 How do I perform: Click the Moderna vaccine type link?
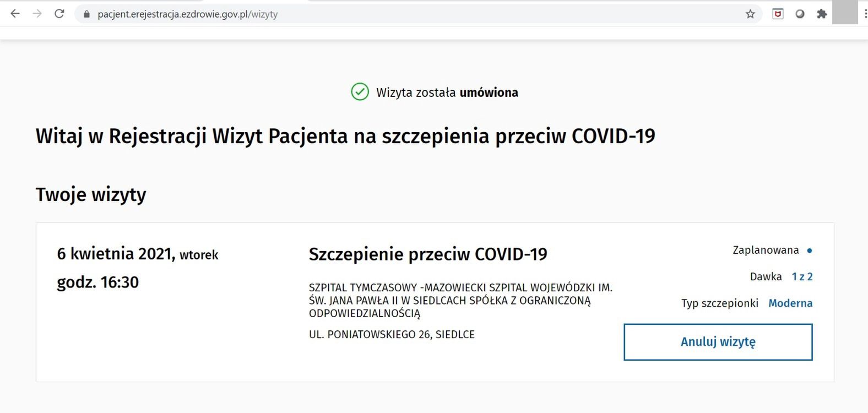coord(790,303)
